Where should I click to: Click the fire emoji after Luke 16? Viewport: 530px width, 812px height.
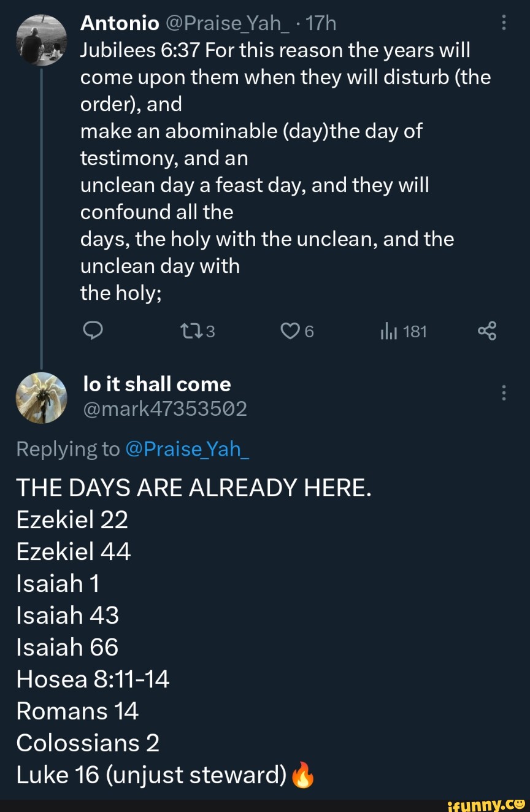(303, 775)
